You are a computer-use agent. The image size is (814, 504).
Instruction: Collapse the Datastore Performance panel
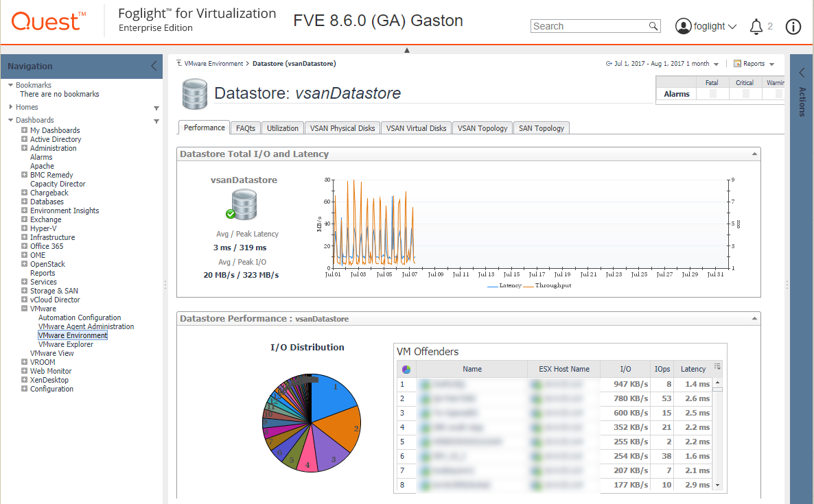pos(754,318)
